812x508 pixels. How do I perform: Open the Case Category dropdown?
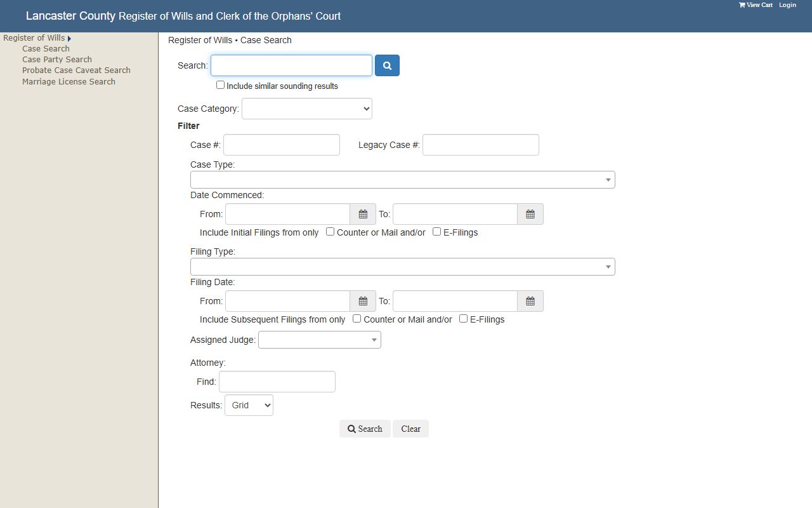[x=307, y=109]
